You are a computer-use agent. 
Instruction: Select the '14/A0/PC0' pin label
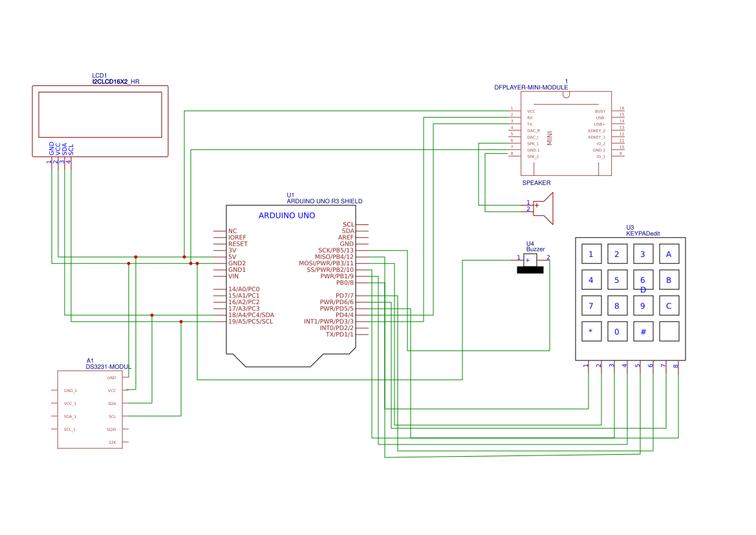[243, 289]
